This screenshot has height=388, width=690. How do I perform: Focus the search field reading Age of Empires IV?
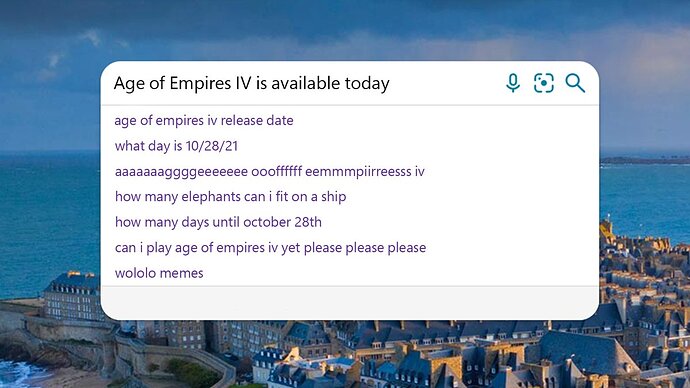(299, 83)
